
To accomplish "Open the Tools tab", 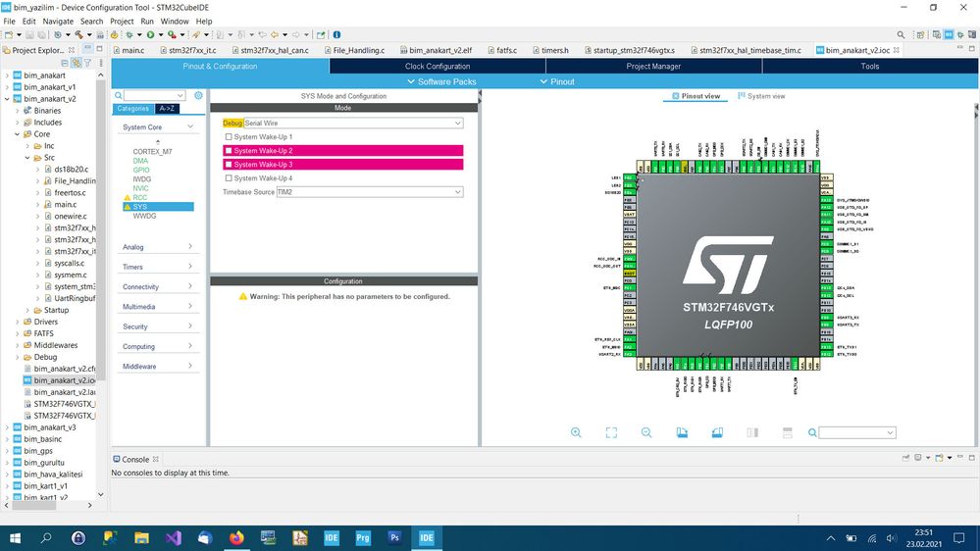I will pos(870,67).
